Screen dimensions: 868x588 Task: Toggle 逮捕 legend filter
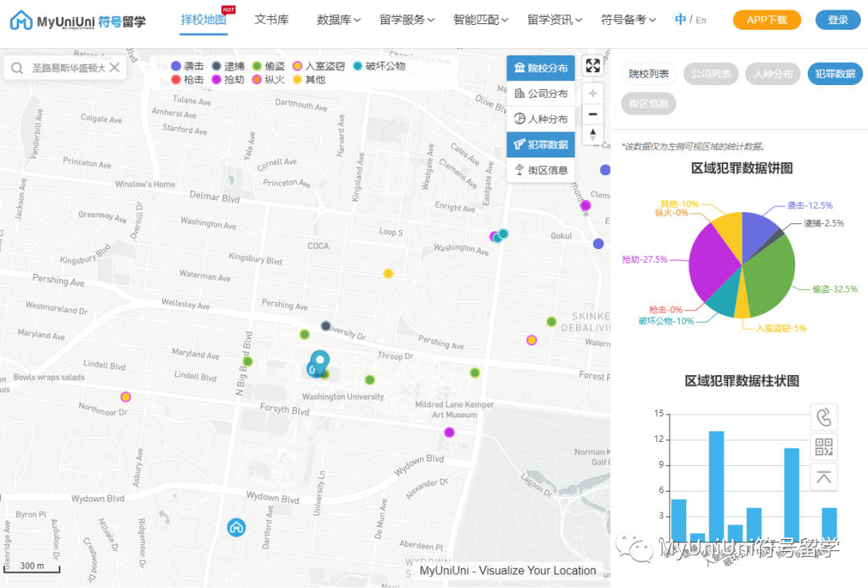coord(228,66)
